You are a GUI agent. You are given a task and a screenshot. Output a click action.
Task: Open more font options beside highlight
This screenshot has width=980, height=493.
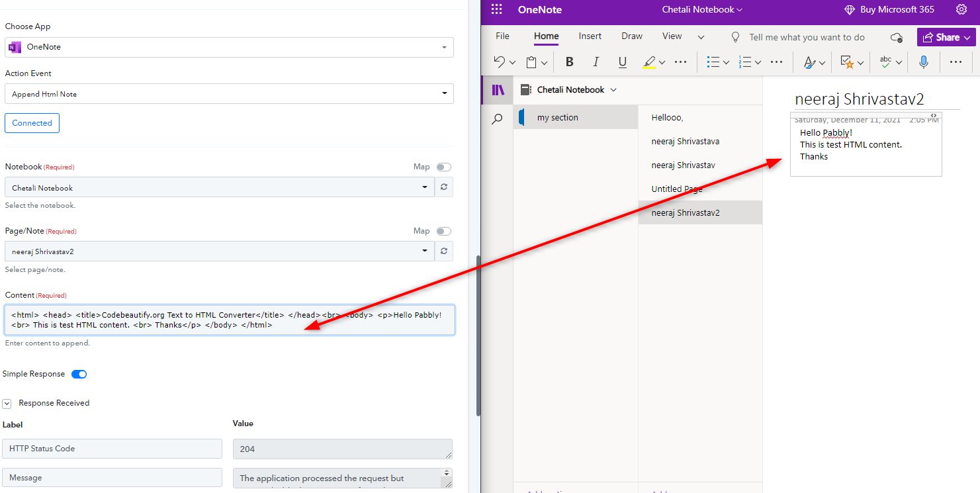(x=680, y=62)
